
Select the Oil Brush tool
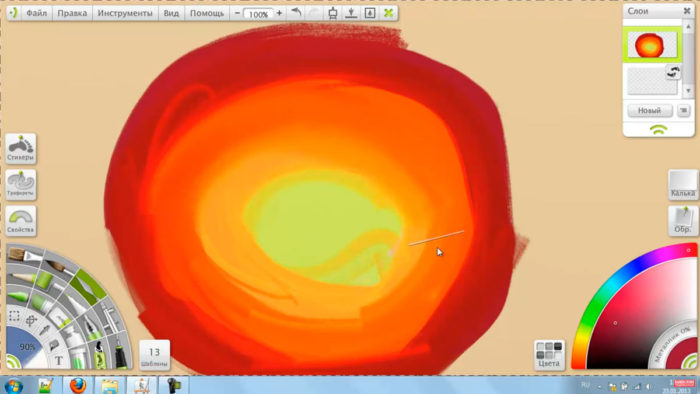click(25, 256)
